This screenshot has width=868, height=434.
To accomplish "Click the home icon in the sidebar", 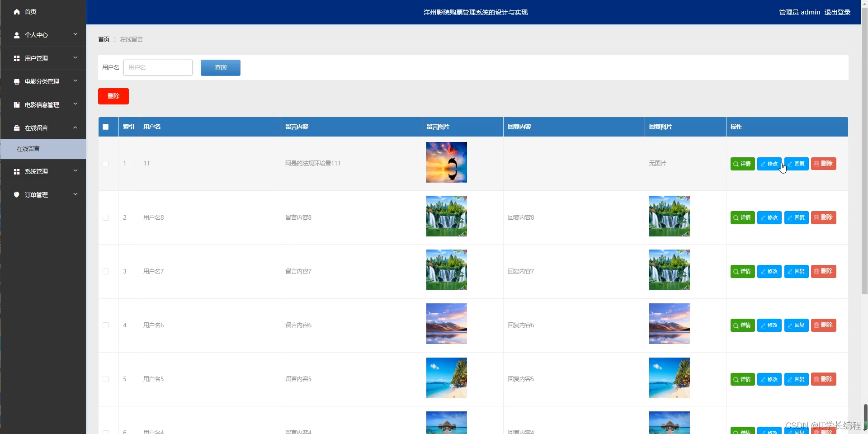I will coord(17,12).
